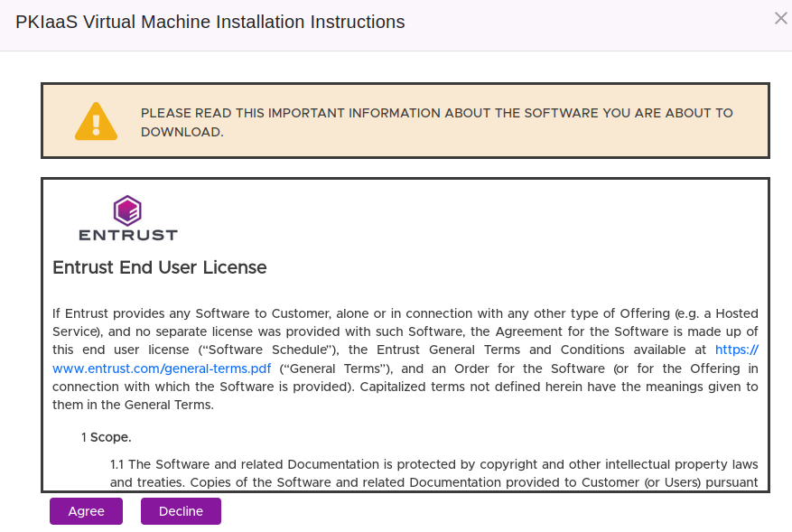The image size is (792, 532).
Task: Select the 1 Scope. section heading
Action: click(107, 437)
